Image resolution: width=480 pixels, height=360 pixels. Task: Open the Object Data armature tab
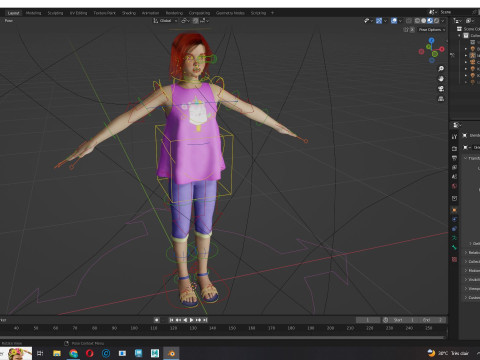point(454,238)
